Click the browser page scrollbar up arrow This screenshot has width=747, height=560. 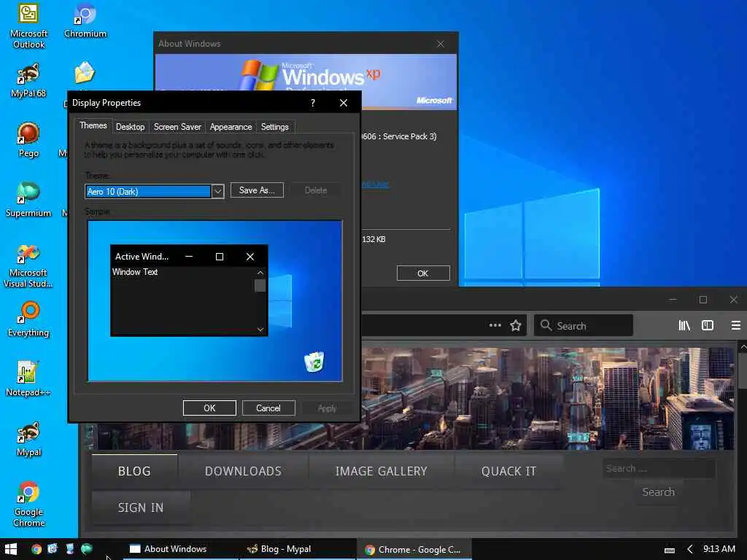[x=743, y=348]
